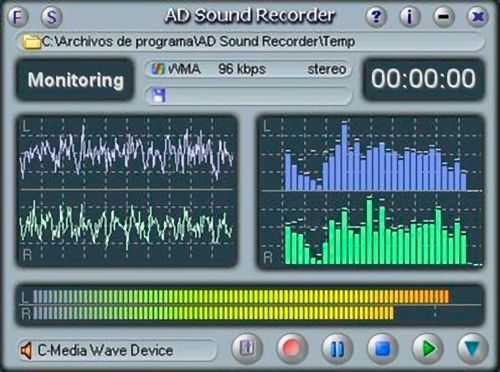
Task: Minimize the AD Sound Recorder window
Action: (443, 16)
